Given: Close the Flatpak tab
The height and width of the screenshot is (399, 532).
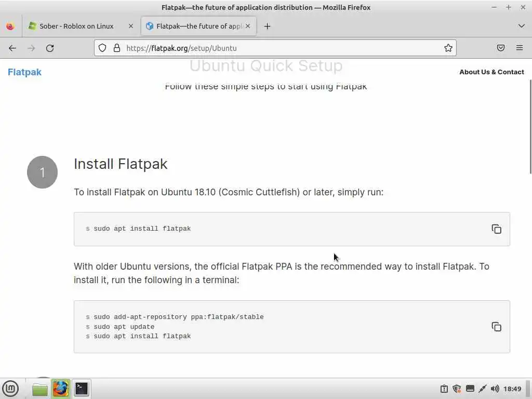Looking at the screenshot, I should point(248,26).
